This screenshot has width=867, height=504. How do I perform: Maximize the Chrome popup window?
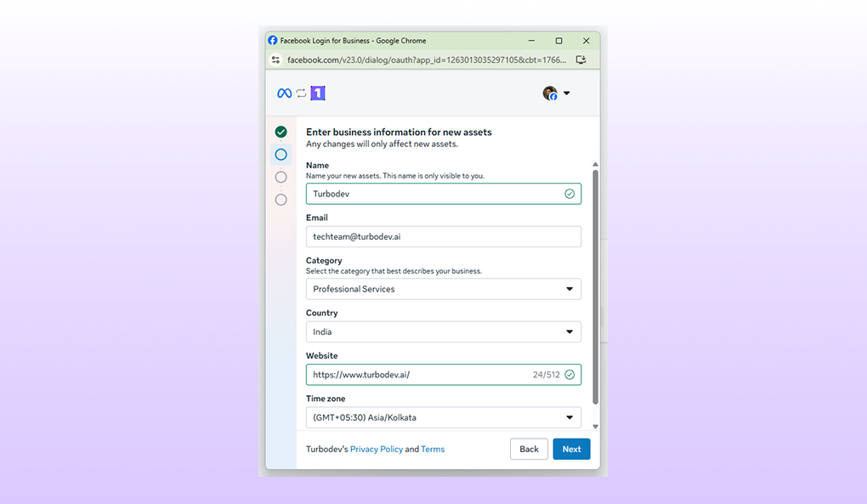pos(559,40)
